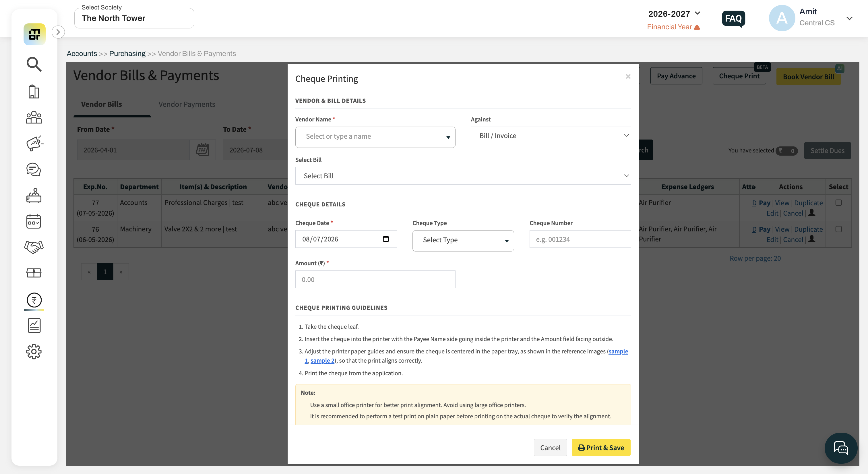
Task: Go to page 1 in pagination
Action: click(x=105, y=271)
